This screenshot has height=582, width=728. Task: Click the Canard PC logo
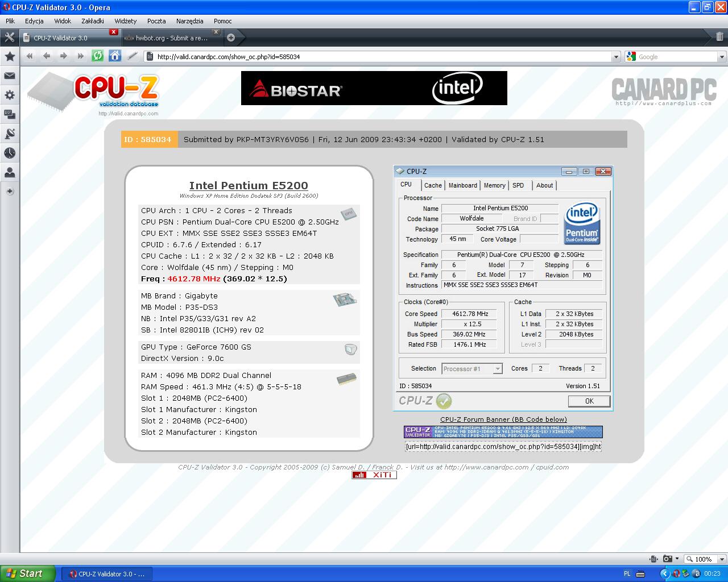coord(663,91)
